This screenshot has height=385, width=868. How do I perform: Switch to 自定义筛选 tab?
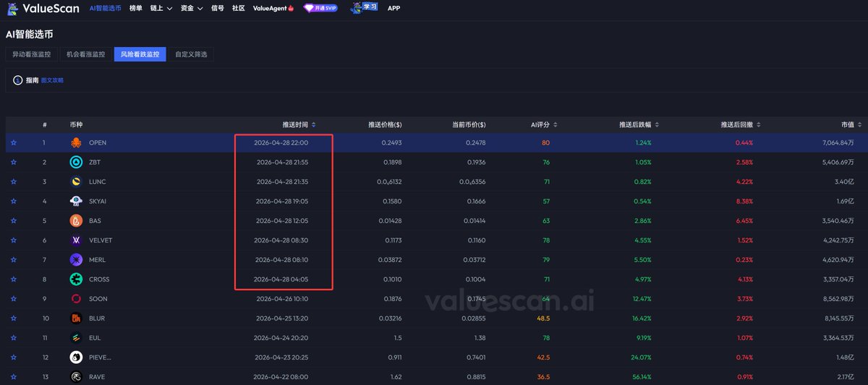192,54
